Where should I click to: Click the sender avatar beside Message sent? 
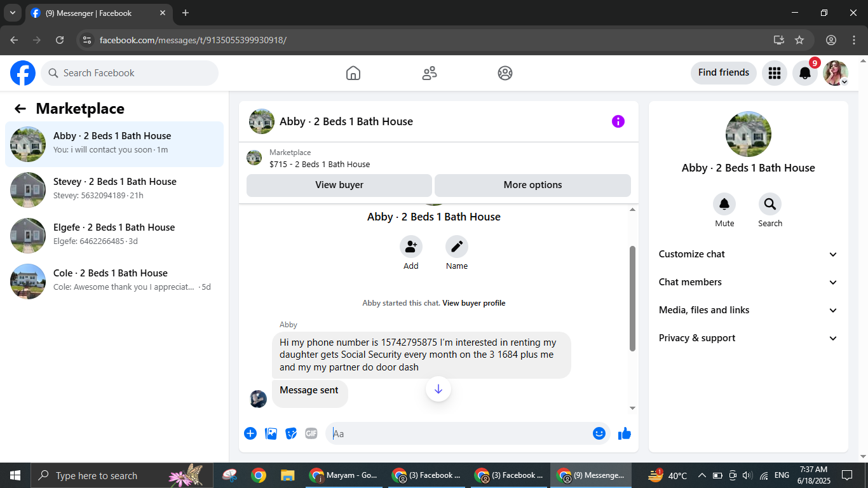(x=259, y=399)
